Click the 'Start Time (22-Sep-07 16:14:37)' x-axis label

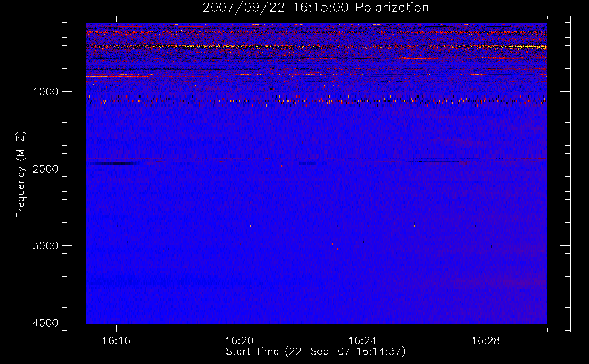[x=316, y=352]
